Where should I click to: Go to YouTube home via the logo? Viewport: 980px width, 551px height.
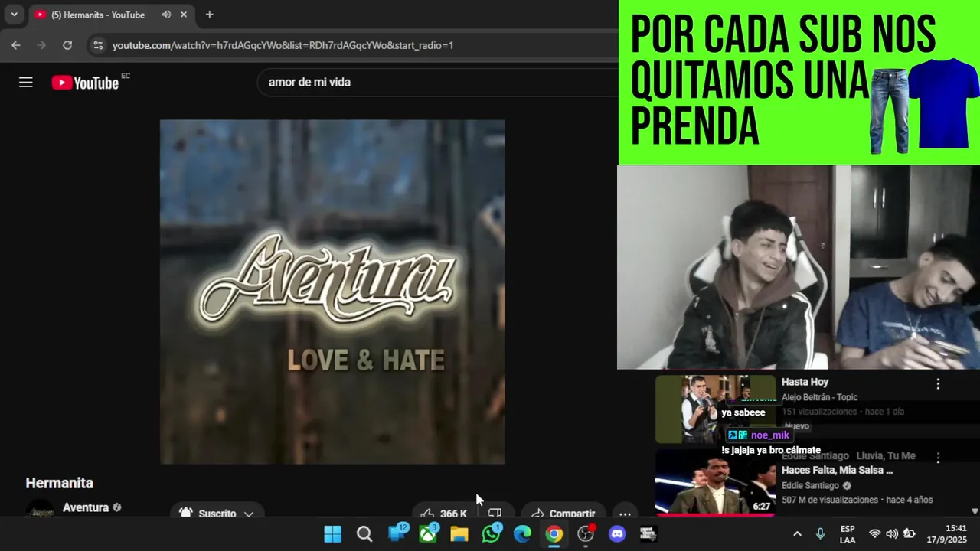coord(85,83)
